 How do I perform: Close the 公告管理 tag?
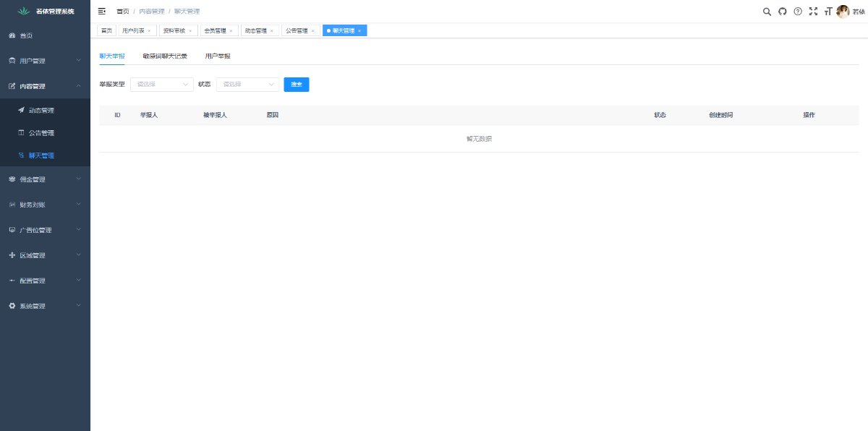pyautogui.click(x=312, y=31)
